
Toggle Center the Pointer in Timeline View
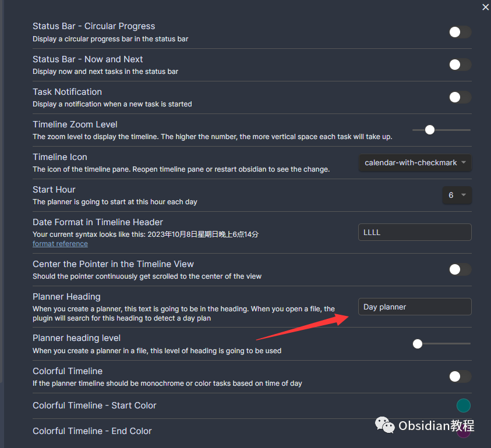pyautogui.click(x=460, y=269)
